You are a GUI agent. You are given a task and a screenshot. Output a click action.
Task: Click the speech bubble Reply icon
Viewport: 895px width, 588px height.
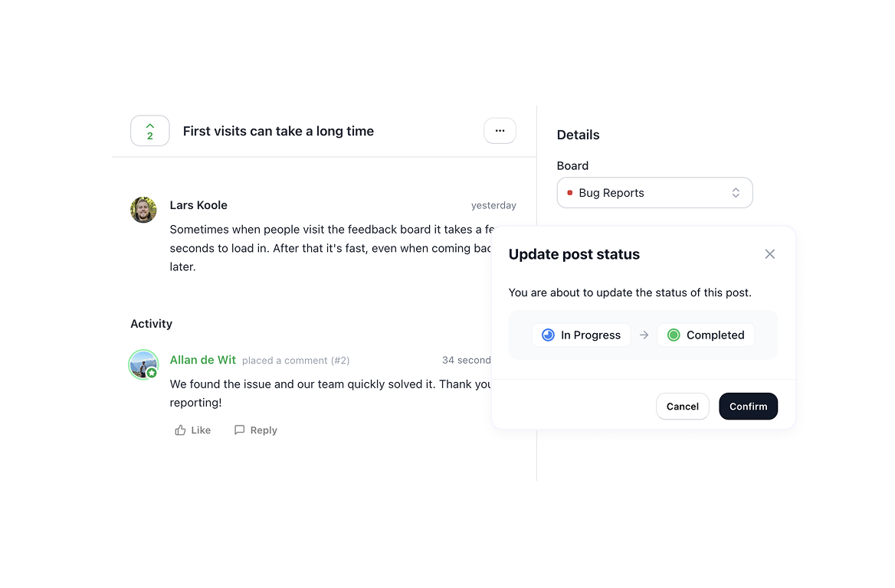[x=239, y=430]
